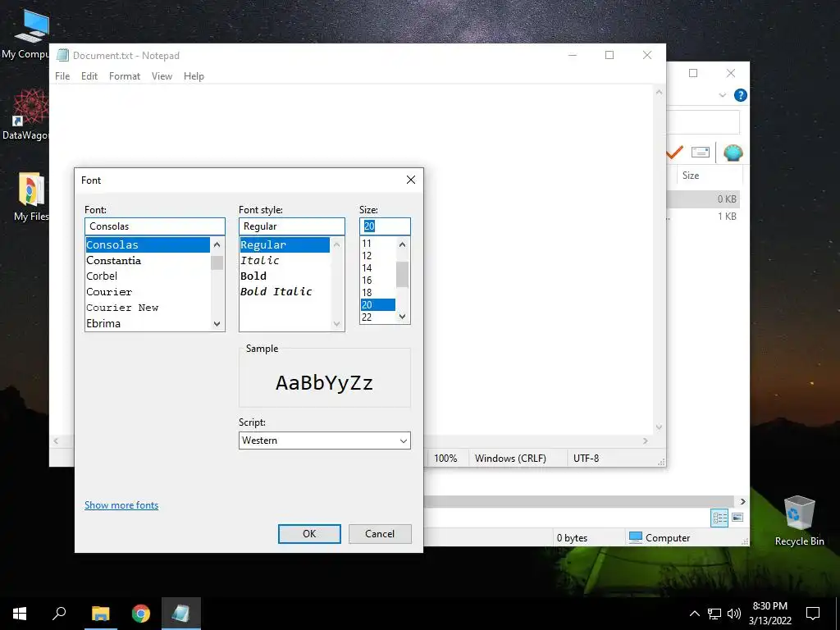Choose size 16 in size list
This screenshot has height=630, width=840.
[x=377, y=281]
